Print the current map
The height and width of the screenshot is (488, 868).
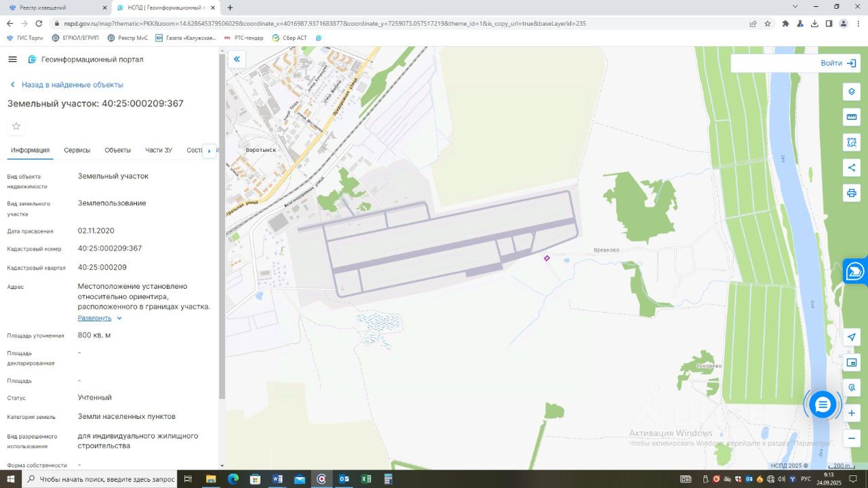852,193
